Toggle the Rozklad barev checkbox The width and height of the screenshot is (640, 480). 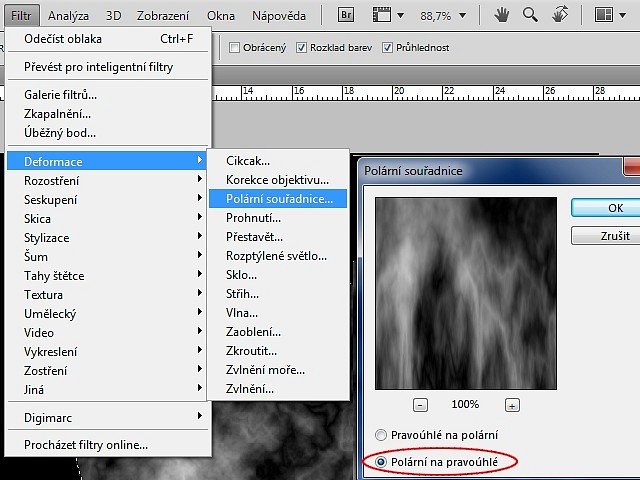click(x=301, y=48)
